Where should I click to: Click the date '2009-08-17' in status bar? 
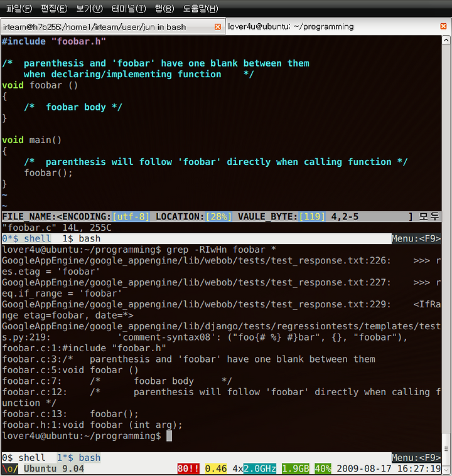tap(364, 468)
